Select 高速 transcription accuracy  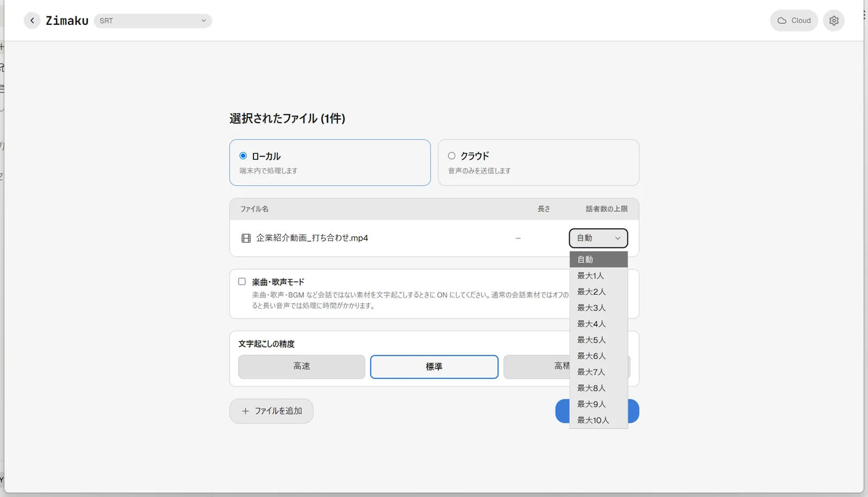302,367
